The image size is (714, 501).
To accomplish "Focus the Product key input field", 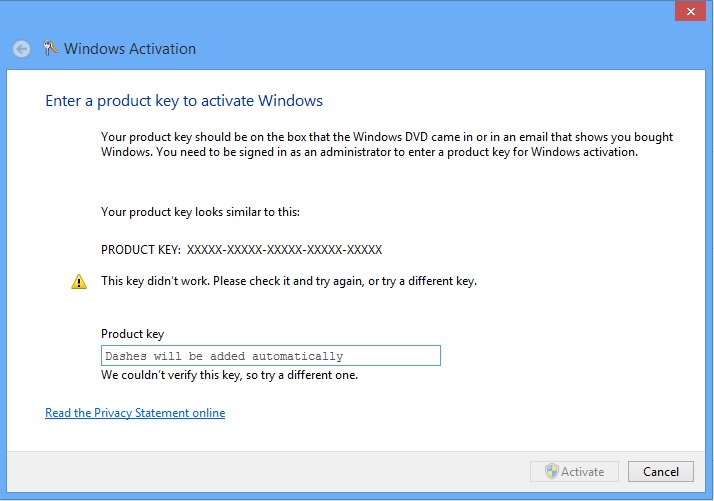I will pos(271,356).
